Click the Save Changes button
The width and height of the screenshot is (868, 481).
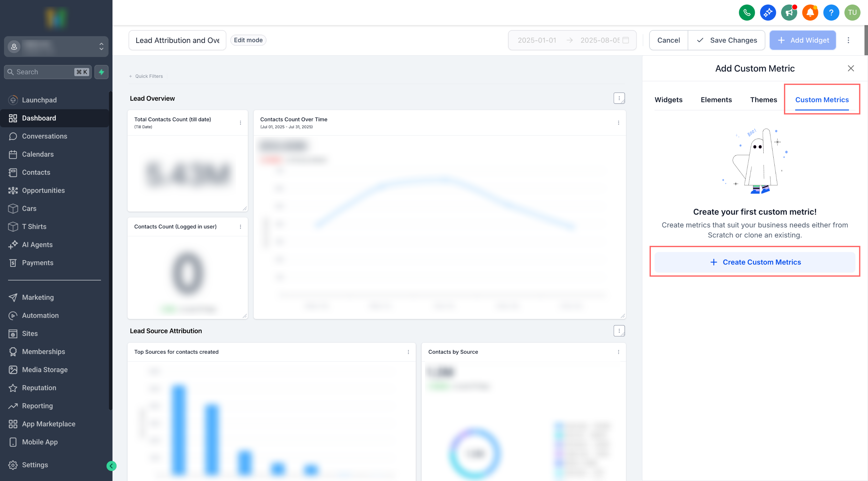(726, 40)
